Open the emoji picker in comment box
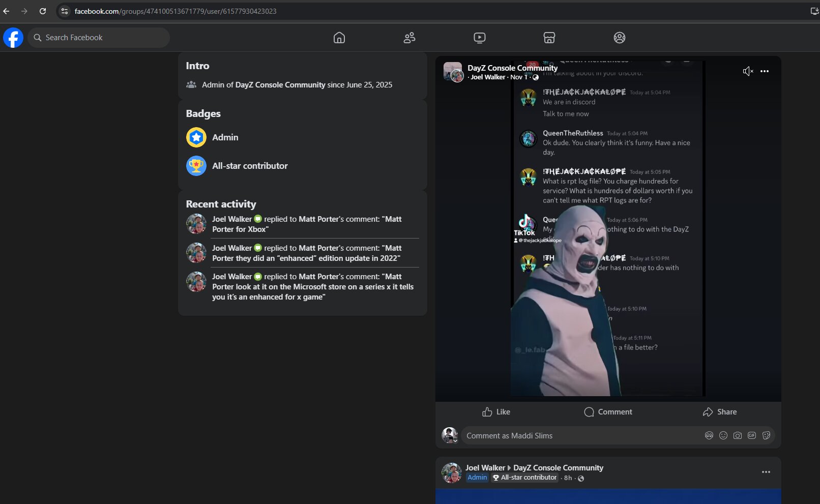This screenshot has width=820, height=504. click(723, 436)
